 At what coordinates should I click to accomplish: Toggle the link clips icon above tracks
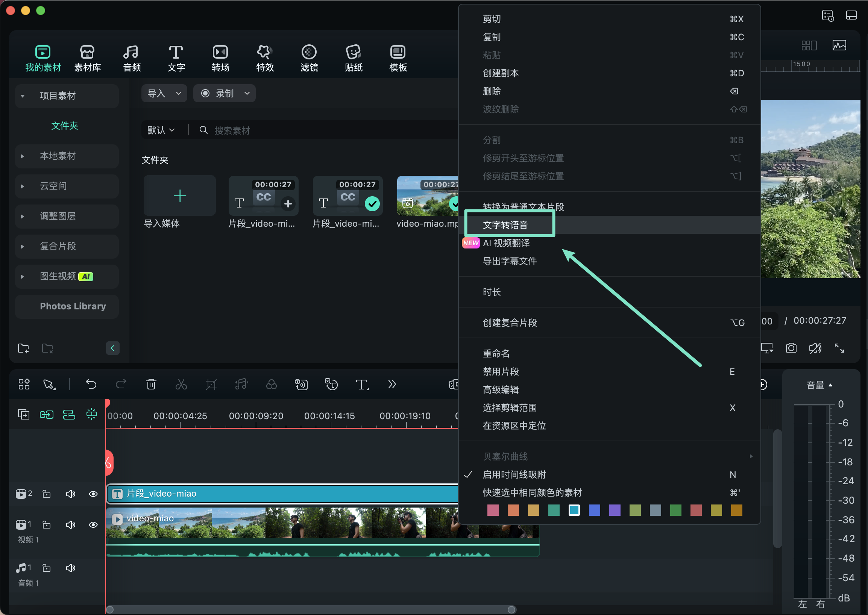46,415
